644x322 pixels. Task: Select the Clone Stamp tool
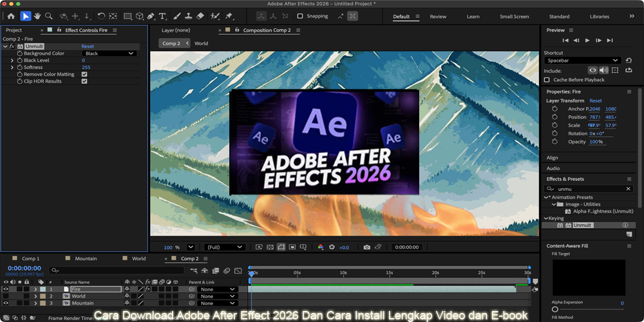tap(189, 17)
